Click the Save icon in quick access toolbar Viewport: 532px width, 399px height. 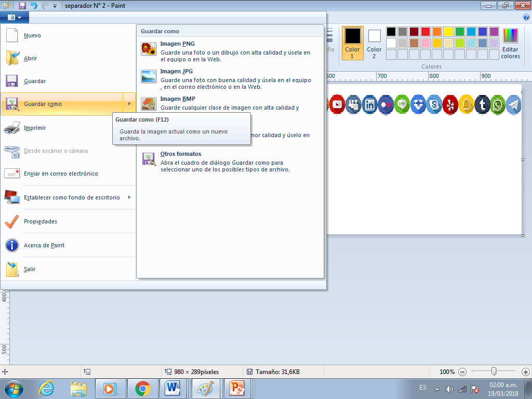(x=22, y=6)
